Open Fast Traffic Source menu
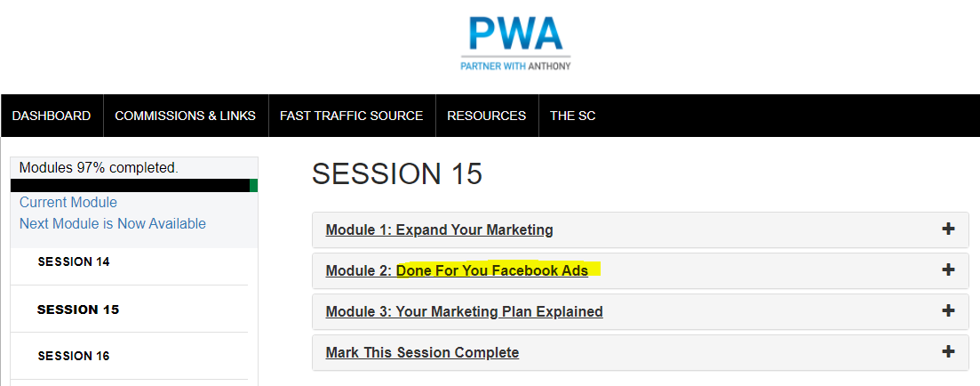 (x=351, y=116)
